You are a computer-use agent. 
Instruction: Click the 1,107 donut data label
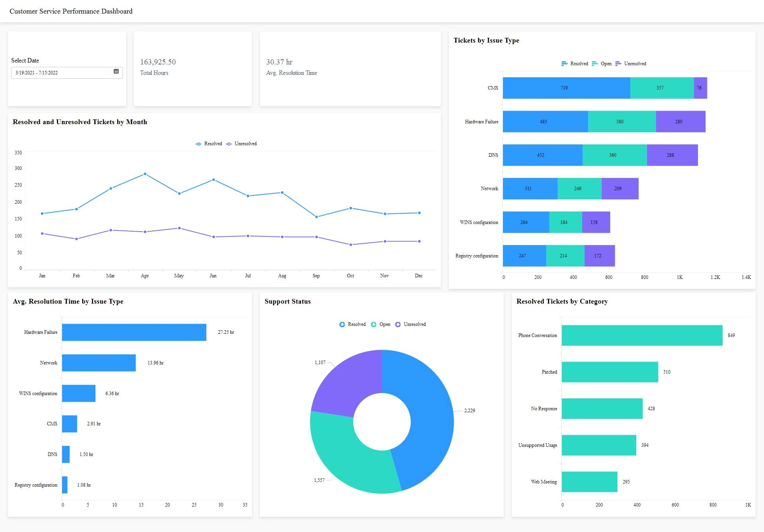(320, 362)
